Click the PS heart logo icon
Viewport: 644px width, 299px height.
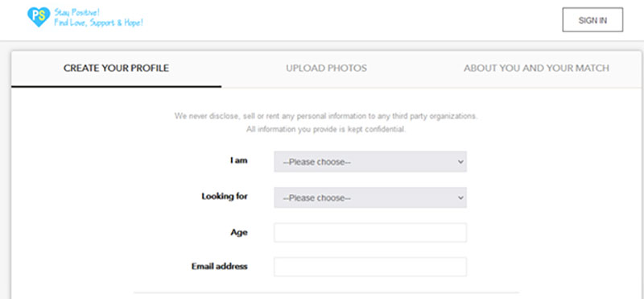[39, 17]
